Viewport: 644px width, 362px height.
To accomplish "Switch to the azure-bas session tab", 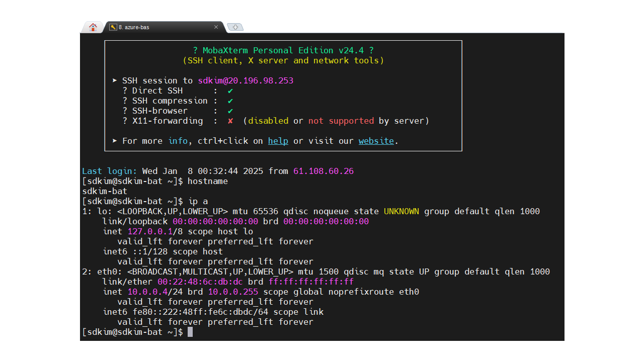I will click(164, 27).
